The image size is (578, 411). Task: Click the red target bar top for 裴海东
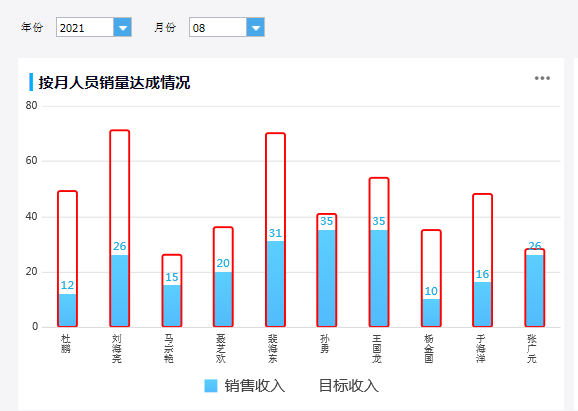[275, 133]
